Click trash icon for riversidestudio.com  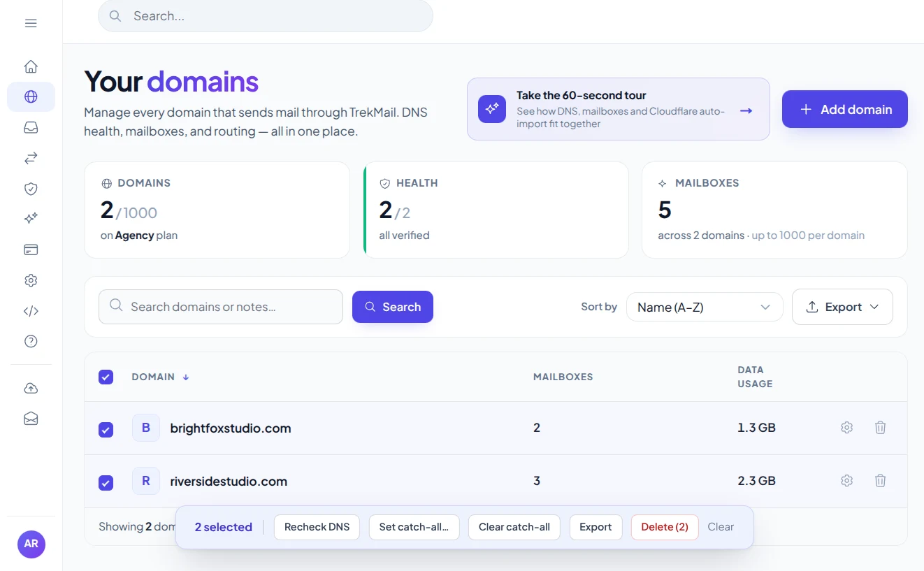(880, 480)
